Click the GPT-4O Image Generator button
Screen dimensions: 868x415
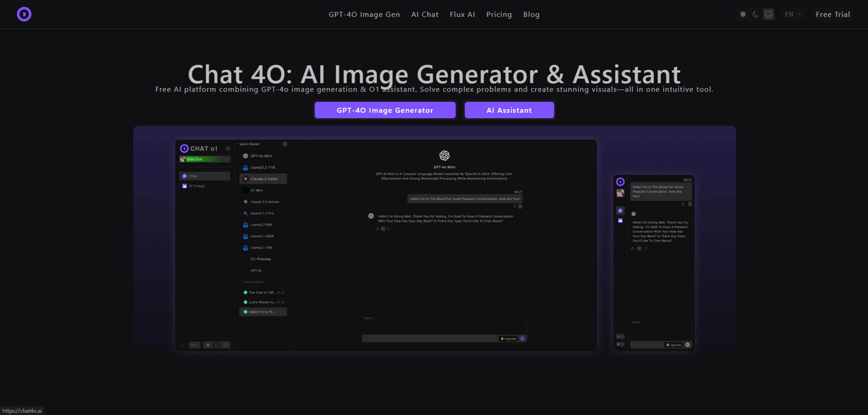click(385, 110)
